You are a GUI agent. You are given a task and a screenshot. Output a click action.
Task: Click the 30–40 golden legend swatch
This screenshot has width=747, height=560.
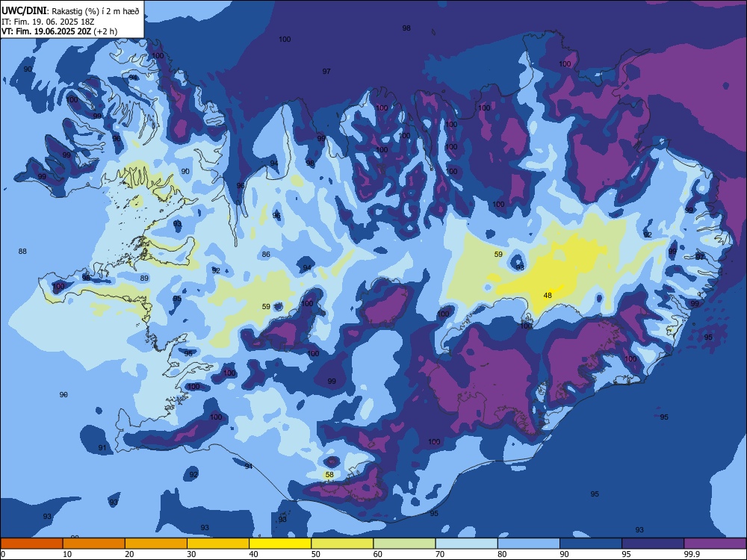(x=218, y=544)
